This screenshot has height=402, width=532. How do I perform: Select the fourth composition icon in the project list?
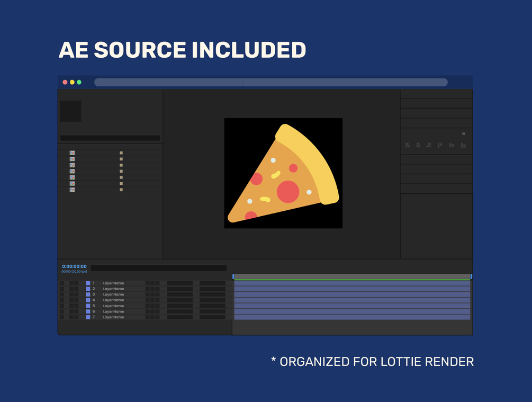pos(73,171)
